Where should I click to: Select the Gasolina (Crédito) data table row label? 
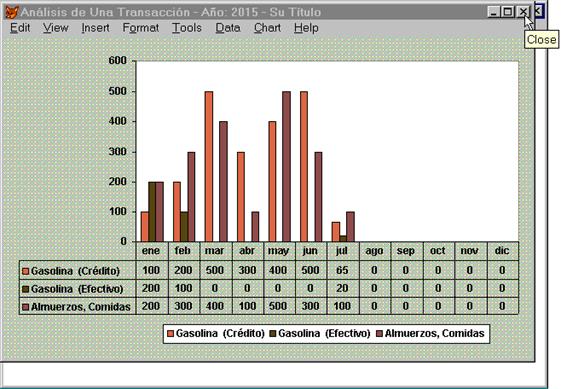[x=75, y=271]
